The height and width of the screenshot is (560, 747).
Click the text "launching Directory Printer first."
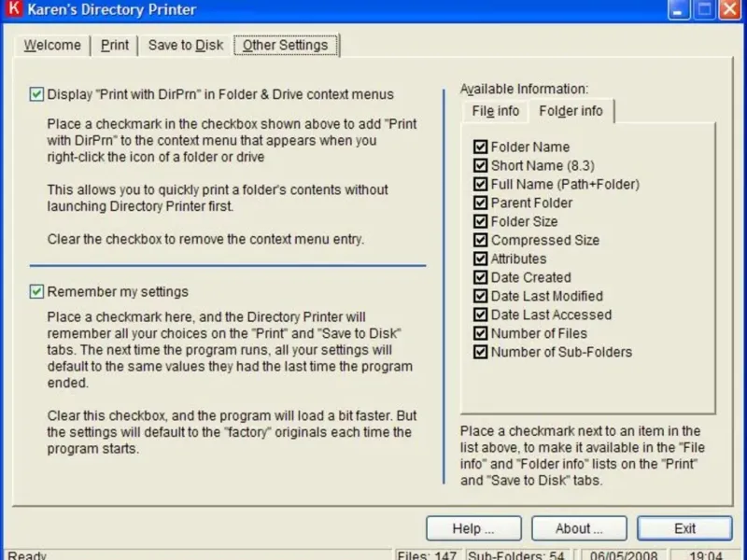[x=141, y=206]
